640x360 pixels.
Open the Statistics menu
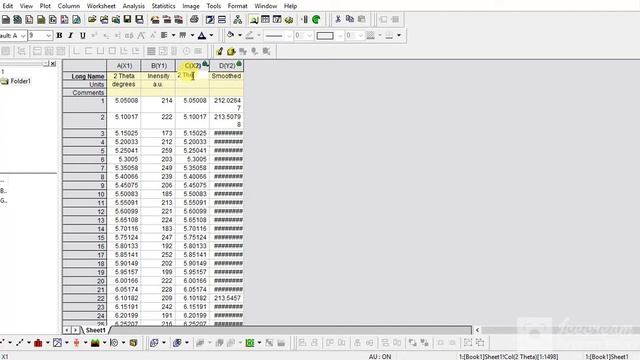tap(163, 6)
